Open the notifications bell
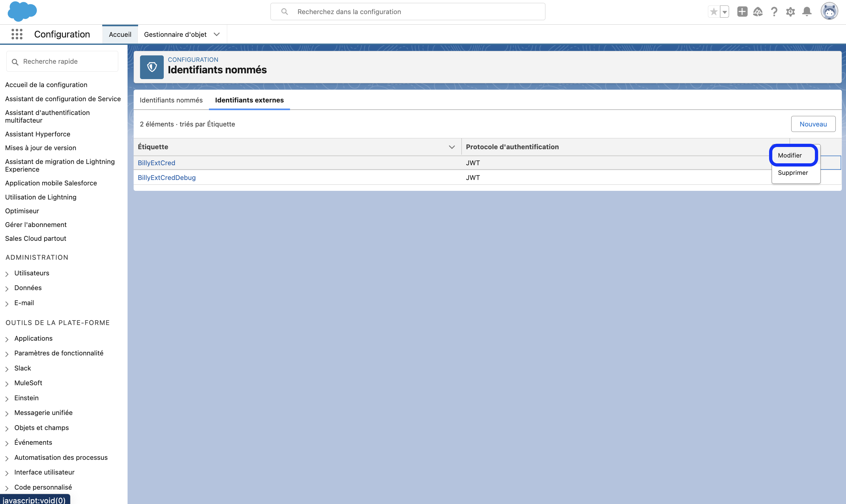This screenshot has height=504, width=846. point(807,12)
